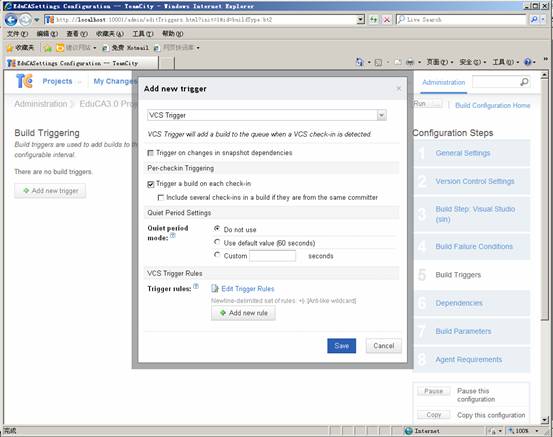
Task: Open help icon next to Quiet period mode
Action: (x=173, y=235)
